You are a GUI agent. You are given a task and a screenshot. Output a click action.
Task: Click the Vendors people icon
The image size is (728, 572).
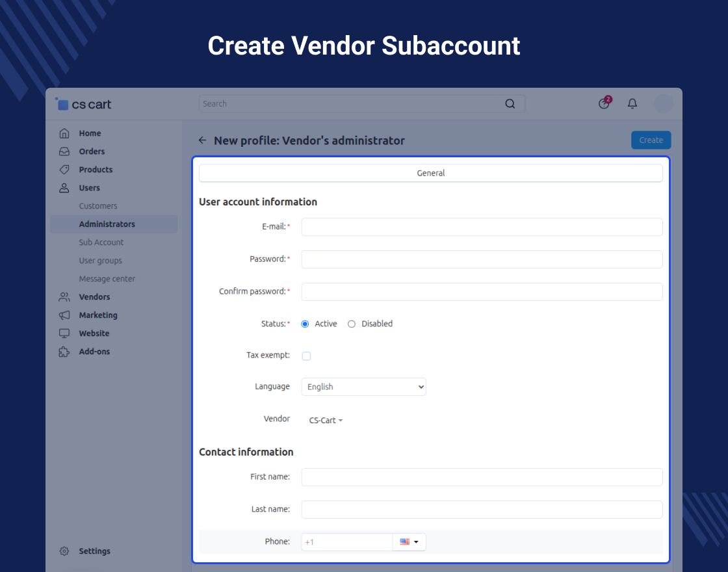[x=64, y=296]
